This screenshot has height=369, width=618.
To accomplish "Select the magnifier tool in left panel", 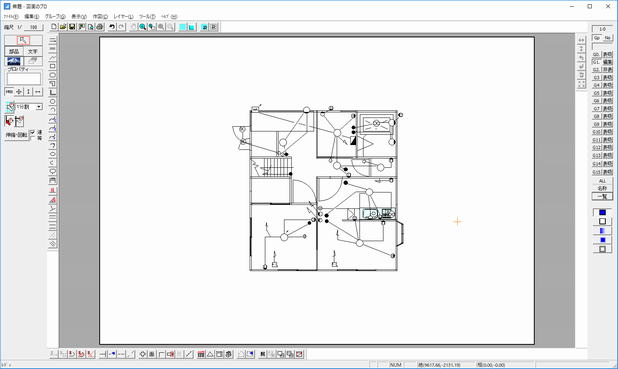I will tap(23, 40).
